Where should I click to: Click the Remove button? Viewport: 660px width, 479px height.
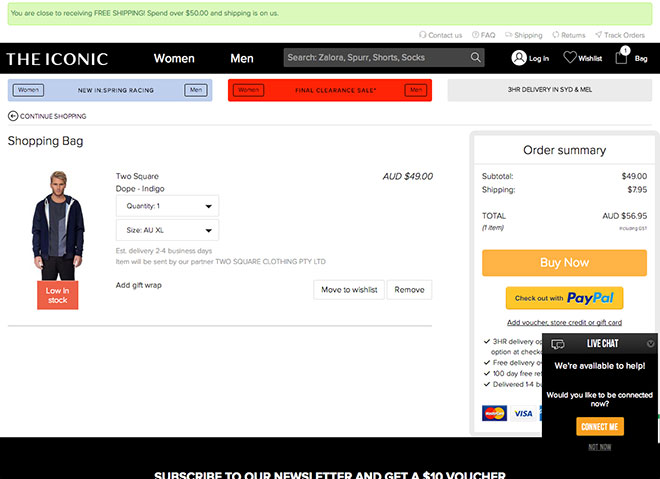[x=409, y=290]
